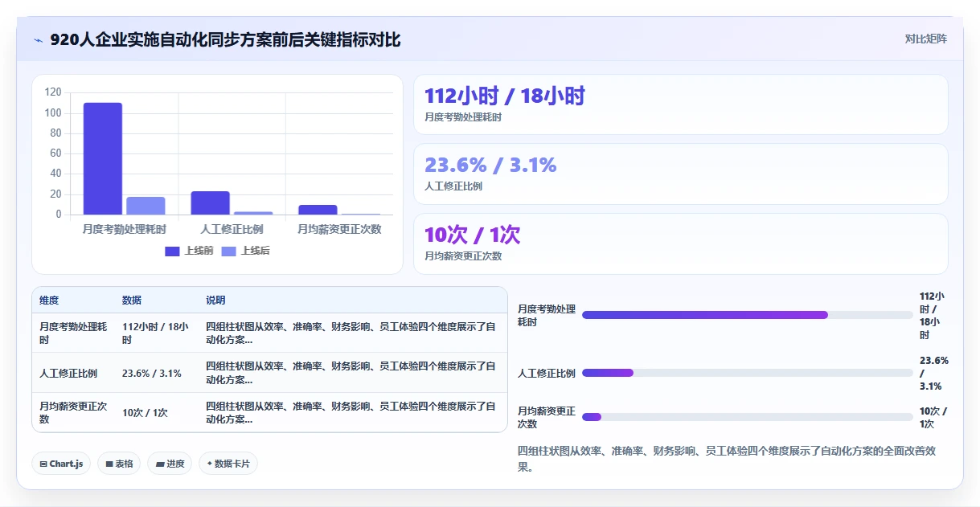Click the 表格 tag
Image resolution: width=980 pixels, height=507 pixels.
tap(119, 464)
